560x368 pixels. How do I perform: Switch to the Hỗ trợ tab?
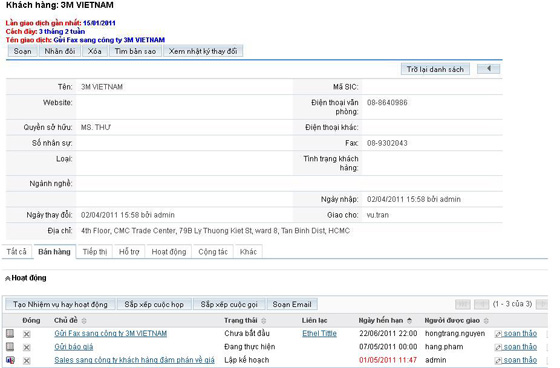coord(129,252)
